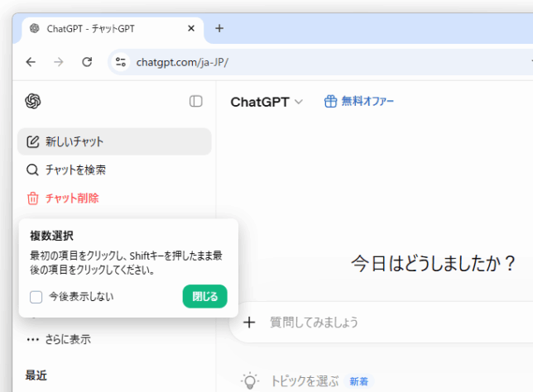The height and width of the screenshot is (392, 533).
Task: Go back with the browser back arrow
Action: pyautogui.click(x=31, y=62)
